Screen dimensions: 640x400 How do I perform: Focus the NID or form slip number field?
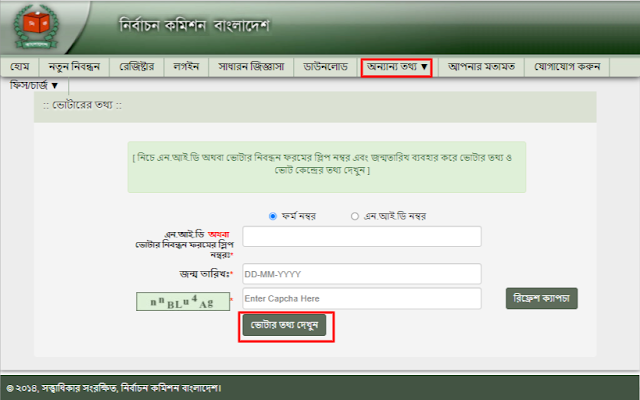362,236
